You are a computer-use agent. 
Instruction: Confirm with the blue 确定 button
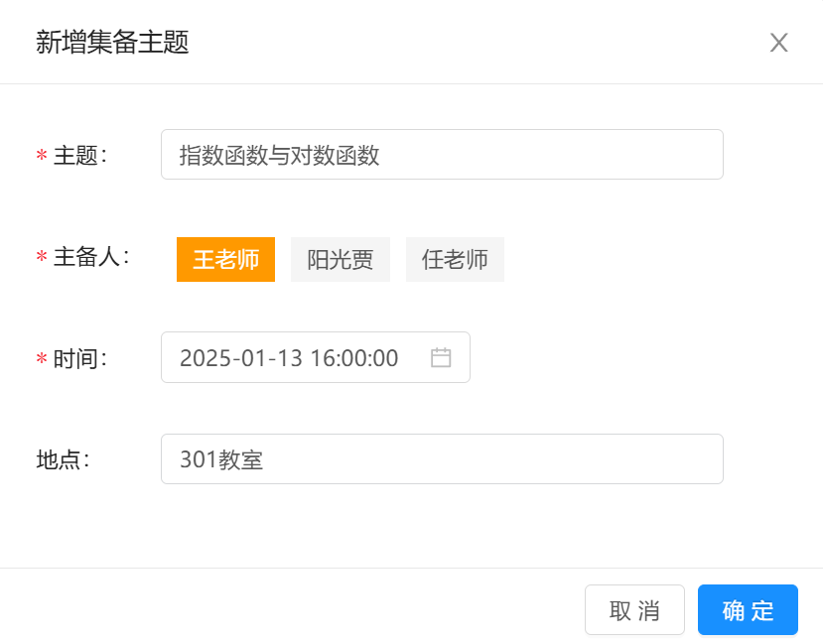pos(748,610)
